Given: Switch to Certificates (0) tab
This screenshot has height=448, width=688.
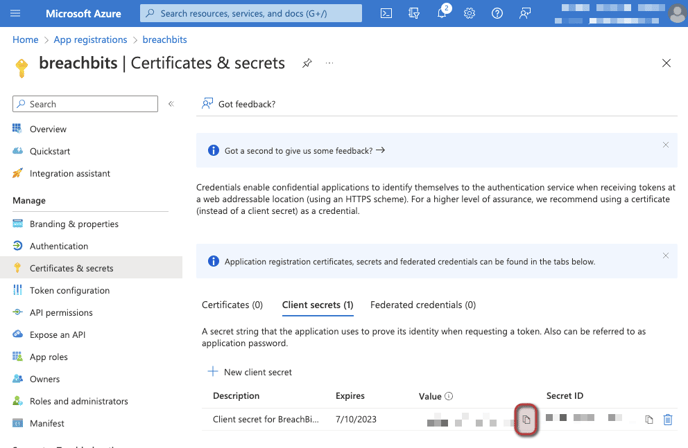Looking at the screenshot, I should (x=232, y=305).
